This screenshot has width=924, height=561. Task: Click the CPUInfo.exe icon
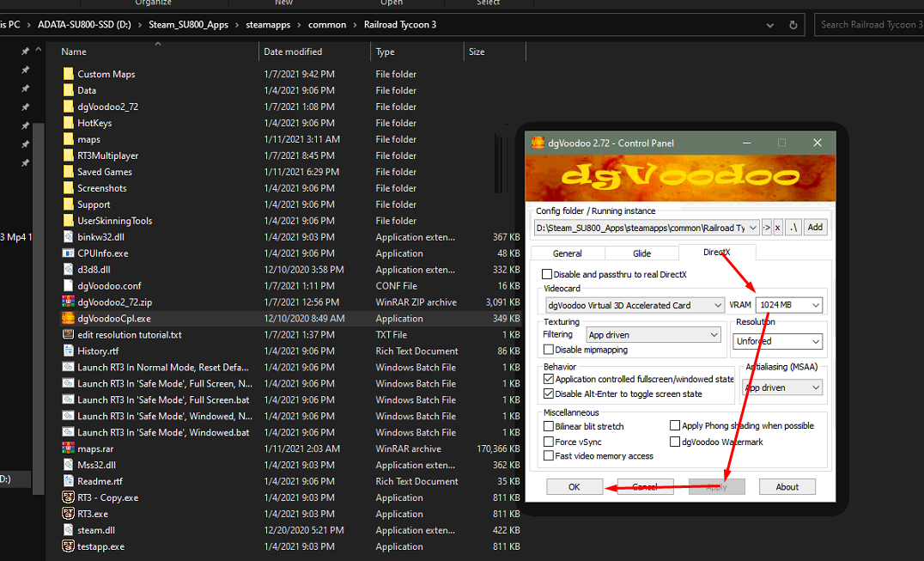(x=69, y=253)
